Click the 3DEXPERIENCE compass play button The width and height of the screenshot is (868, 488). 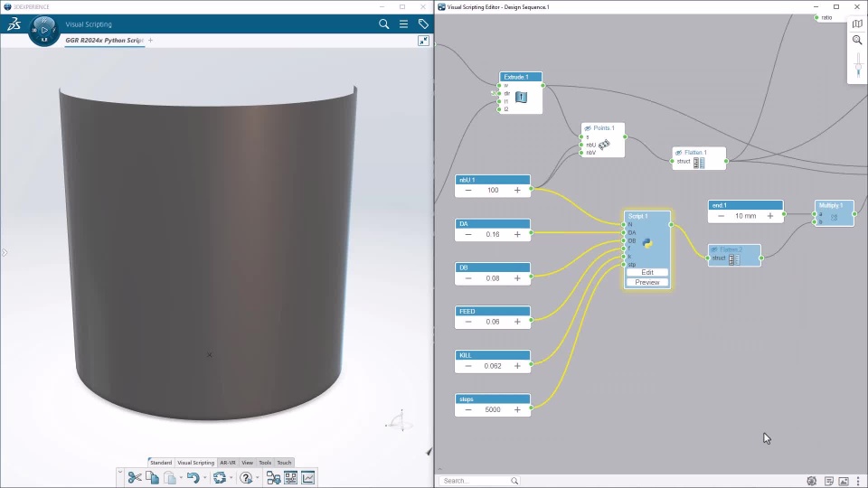44,30
